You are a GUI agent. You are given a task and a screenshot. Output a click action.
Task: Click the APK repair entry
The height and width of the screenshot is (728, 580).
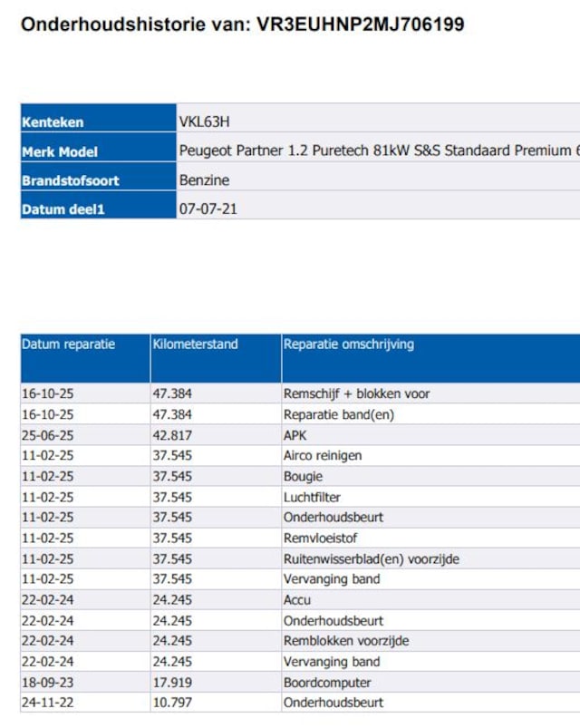pos(295,435)
